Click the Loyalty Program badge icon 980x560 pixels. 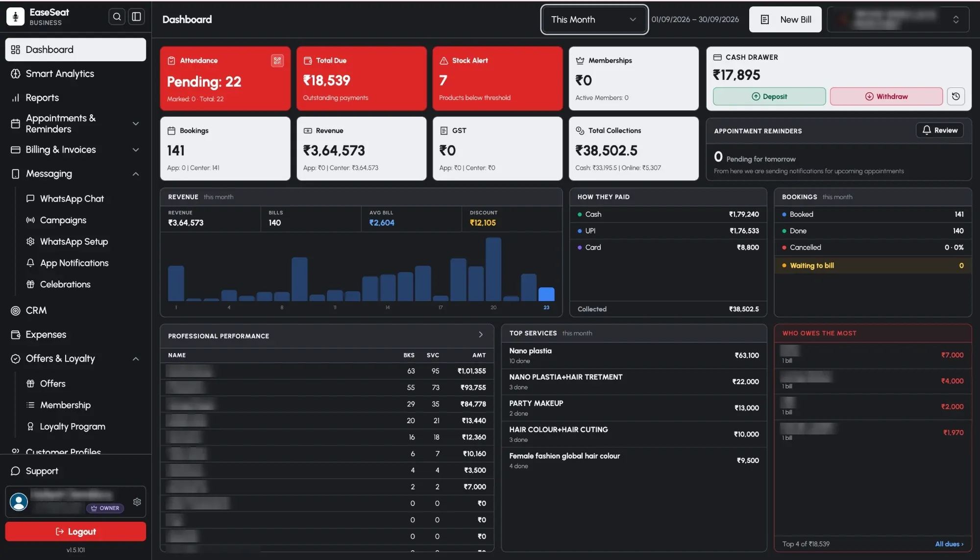point(30,427)
